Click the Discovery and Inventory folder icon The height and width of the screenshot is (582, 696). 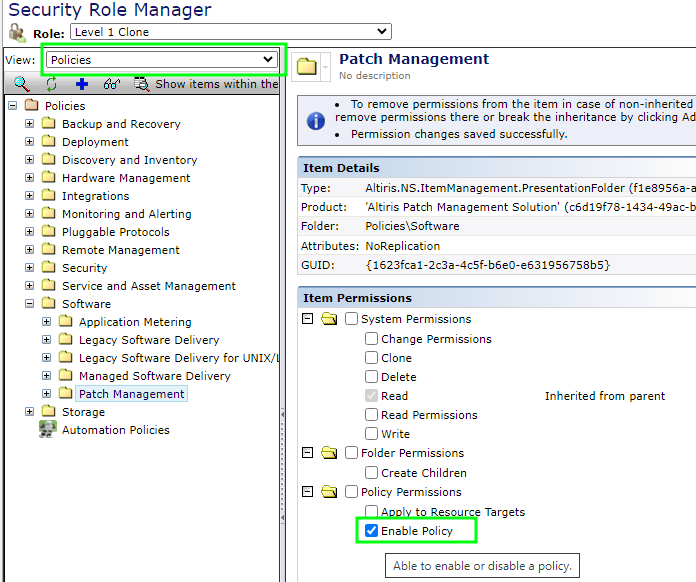(48, 159)
